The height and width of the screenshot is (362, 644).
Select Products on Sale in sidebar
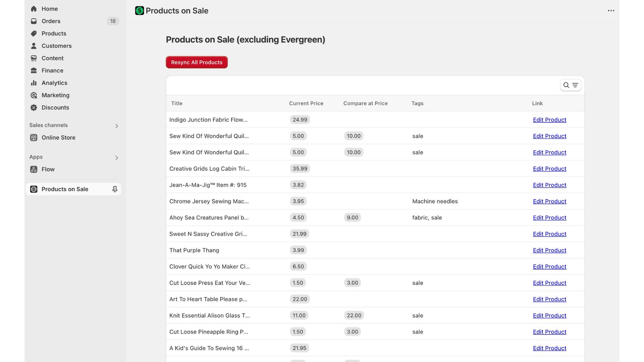[x=73, y=189]
